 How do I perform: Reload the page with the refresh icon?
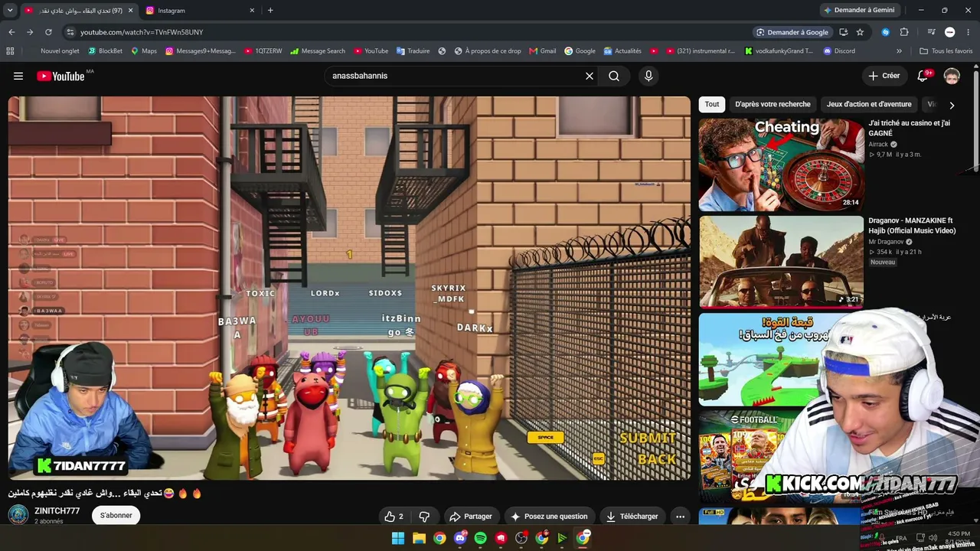point(48,32)
